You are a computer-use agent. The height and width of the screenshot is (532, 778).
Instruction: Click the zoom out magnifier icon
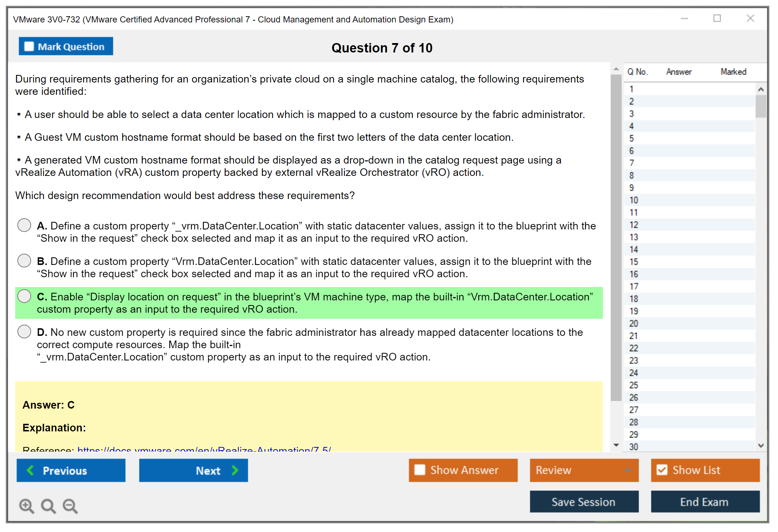click(x=70, y=506)
